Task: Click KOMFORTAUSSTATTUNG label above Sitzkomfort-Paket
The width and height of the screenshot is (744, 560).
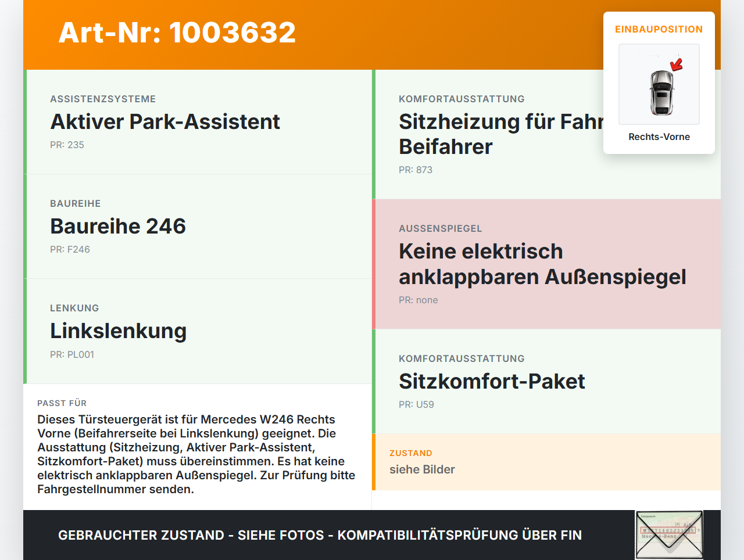Action: click(462, 358)
